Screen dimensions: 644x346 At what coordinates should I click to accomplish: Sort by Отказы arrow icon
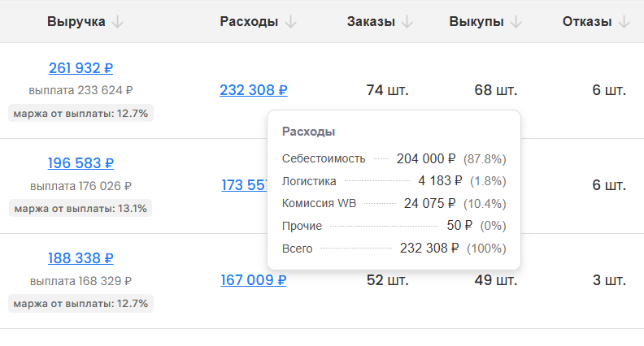click(x=624, y=22)
